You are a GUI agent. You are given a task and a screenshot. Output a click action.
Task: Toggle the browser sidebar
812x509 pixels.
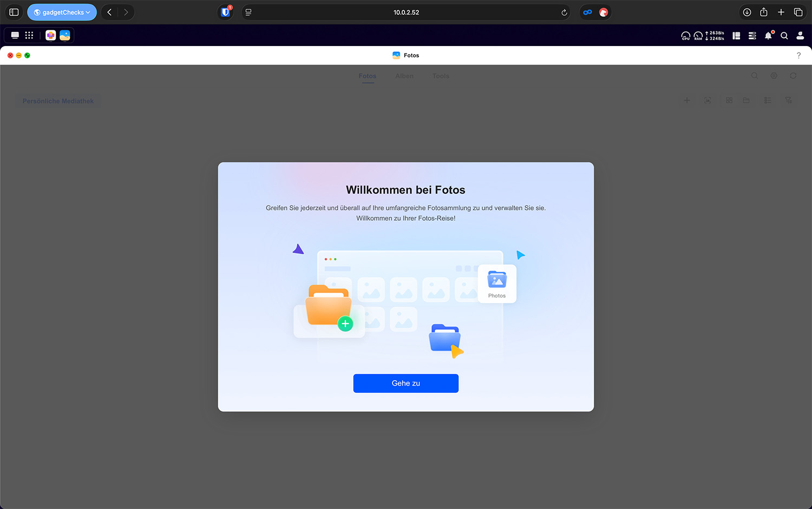coord(14,12)
